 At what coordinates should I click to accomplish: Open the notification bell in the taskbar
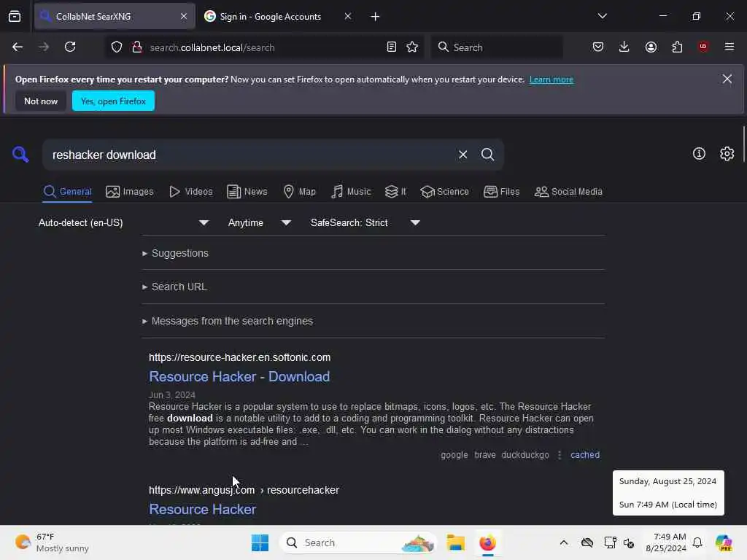[697, 542]
